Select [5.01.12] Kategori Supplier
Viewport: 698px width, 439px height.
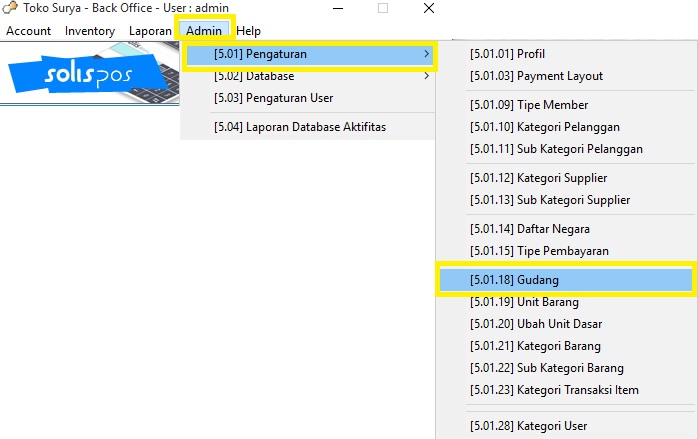[x=538, y=178]
